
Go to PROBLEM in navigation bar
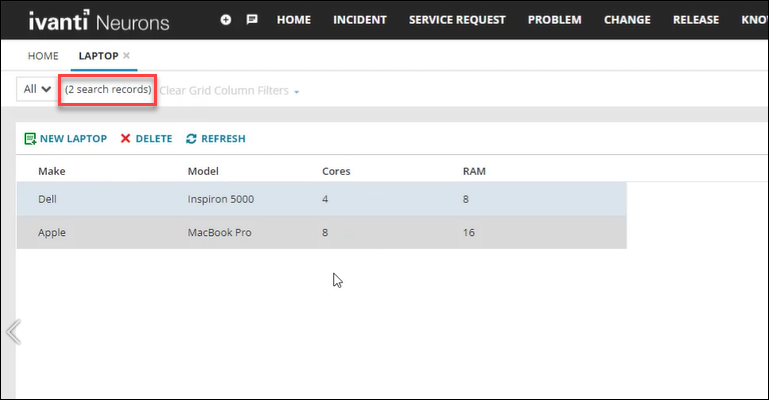pyautogui.click(x=555, y=20)
